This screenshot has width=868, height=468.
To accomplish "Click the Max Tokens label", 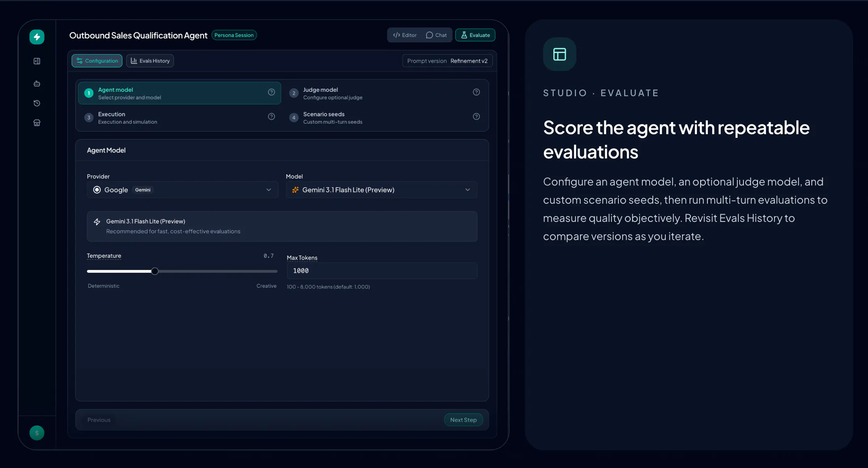I will (302, 258).
